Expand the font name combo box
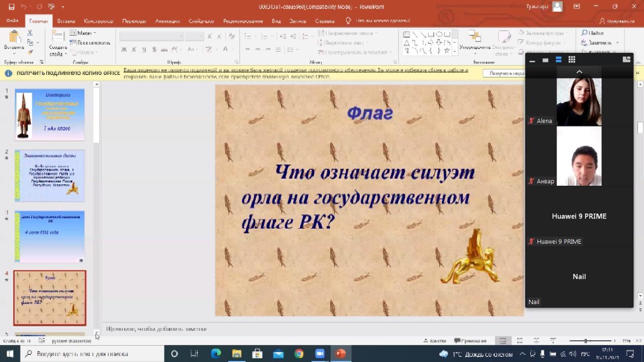 181,36
